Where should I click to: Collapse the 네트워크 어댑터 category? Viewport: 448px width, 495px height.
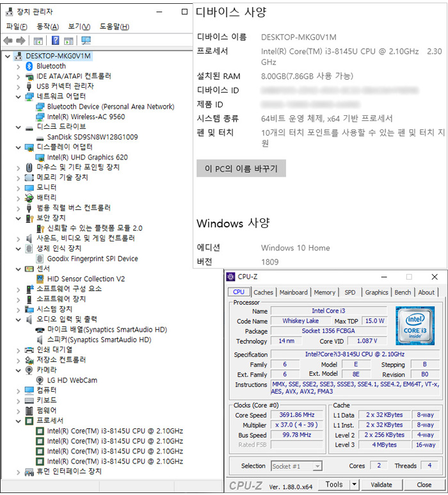(17, 97)
